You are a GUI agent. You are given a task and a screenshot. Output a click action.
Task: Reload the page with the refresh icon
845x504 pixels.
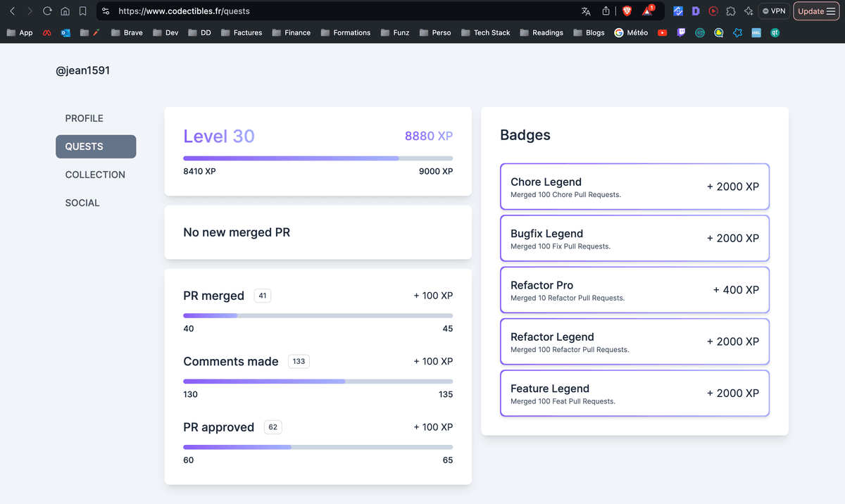(47, 11)
